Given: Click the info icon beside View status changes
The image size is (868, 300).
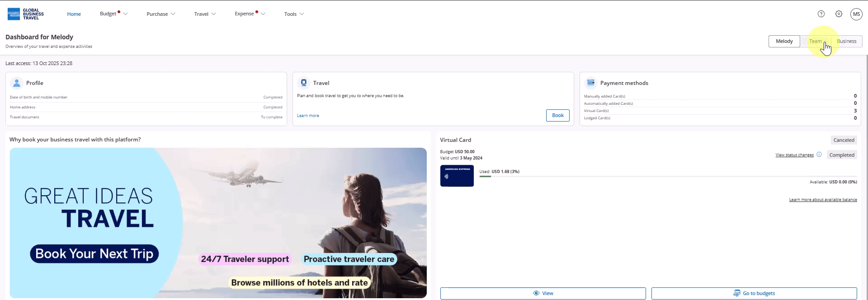Looking at the screenshot, I should [819, 155].
